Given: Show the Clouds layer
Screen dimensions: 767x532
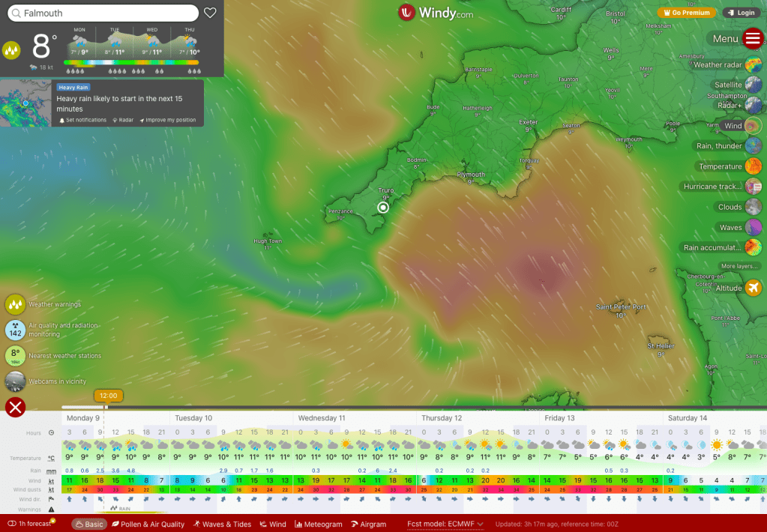Looking at the screenshot, I should 753,208.
